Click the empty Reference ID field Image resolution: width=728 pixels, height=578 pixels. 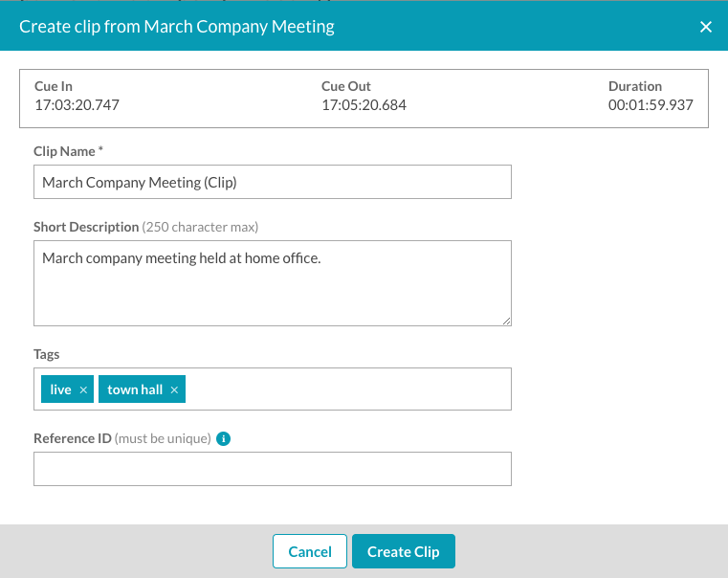tap(273, 469)
